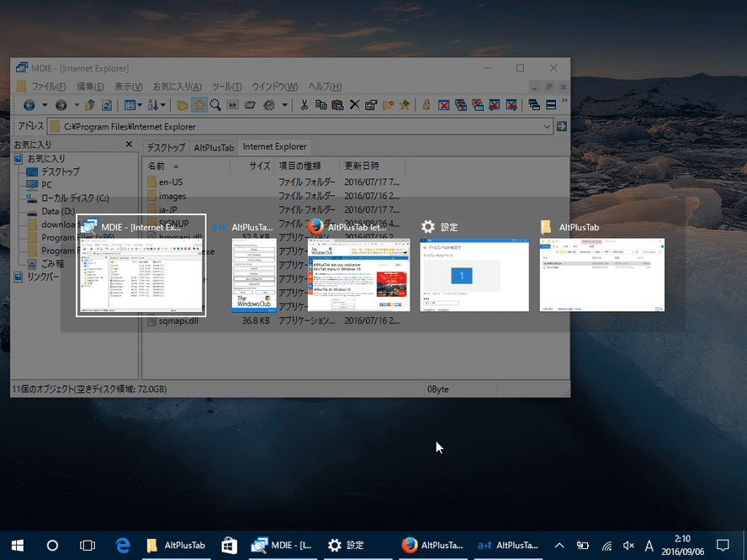Screen dimensions: 747x560
Task: Click the folder icon left of the star
Action: point(182,105)
